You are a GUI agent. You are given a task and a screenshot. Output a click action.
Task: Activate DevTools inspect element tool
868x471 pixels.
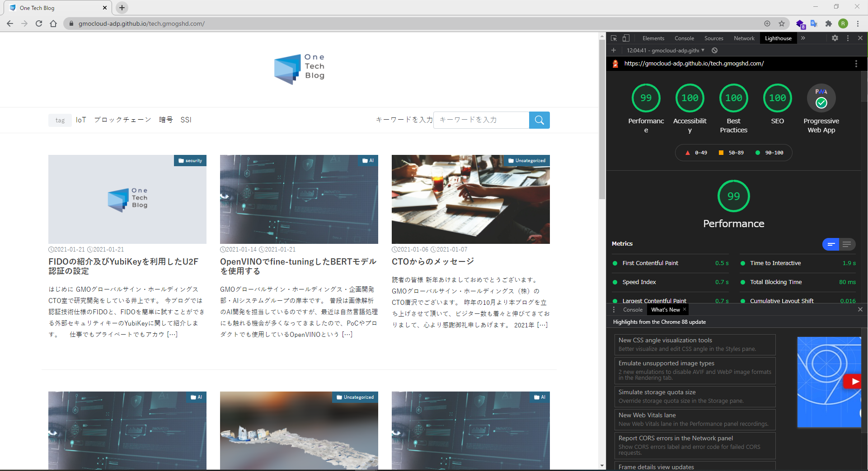pos(614,38)
